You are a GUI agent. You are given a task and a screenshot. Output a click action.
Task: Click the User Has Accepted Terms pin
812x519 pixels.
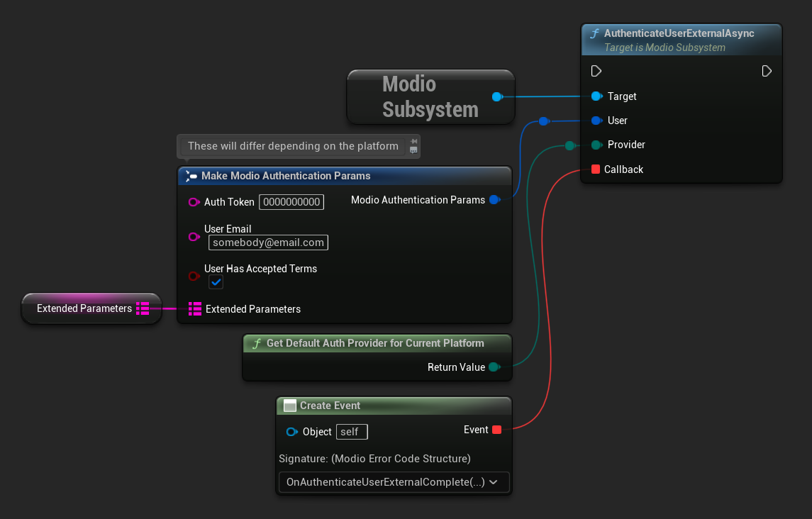tap(194, 276)
